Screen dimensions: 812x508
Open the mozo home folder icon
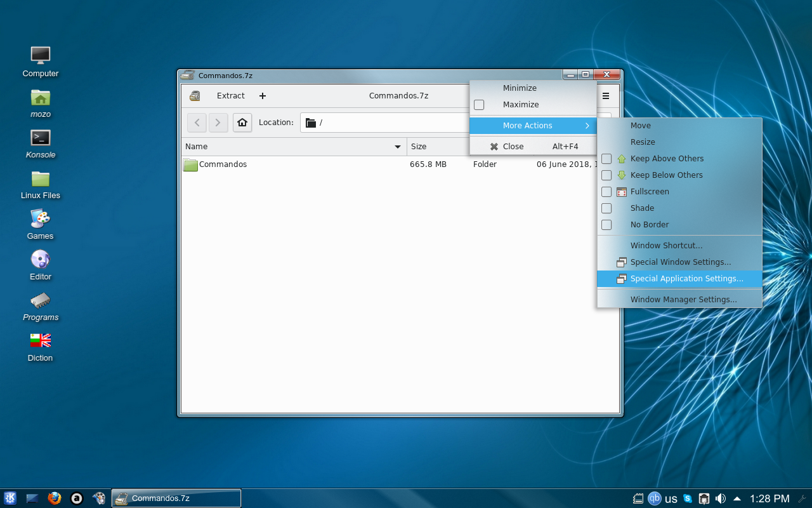pyautogui.click(x=41, y=97)
